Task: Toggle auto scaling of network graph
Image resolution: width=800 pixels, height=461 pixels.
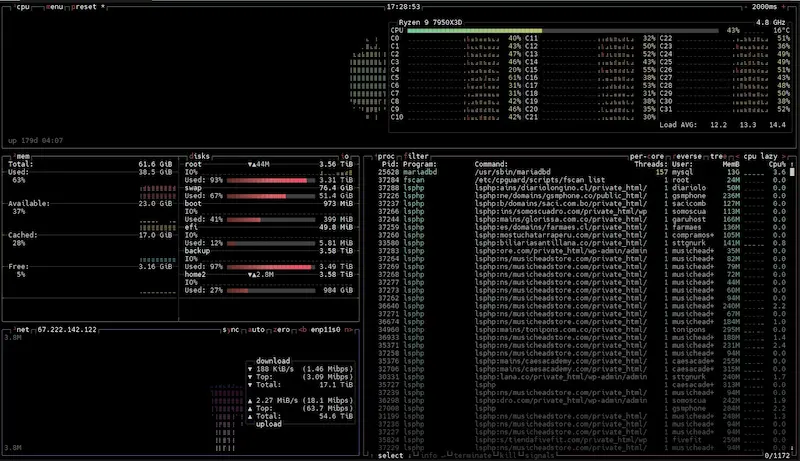Action: 256,329
